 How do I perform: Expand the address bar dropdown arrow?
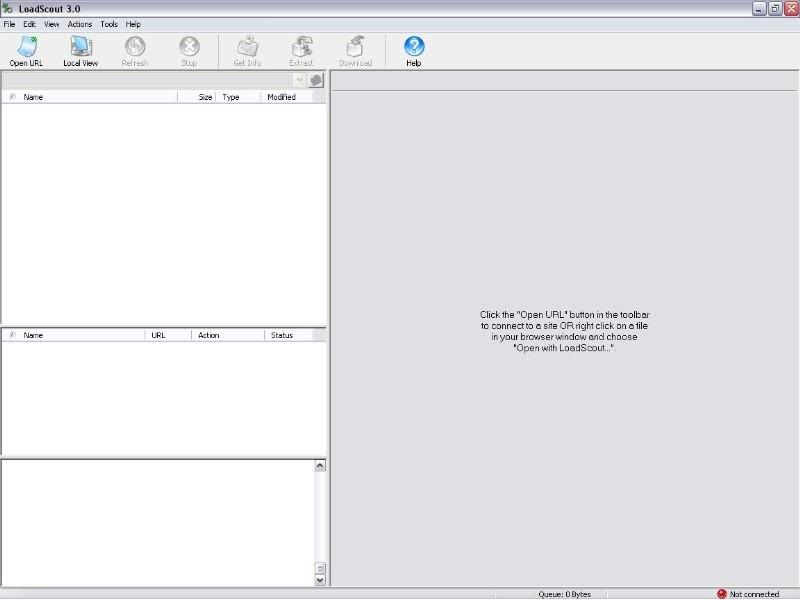[299, 80]
